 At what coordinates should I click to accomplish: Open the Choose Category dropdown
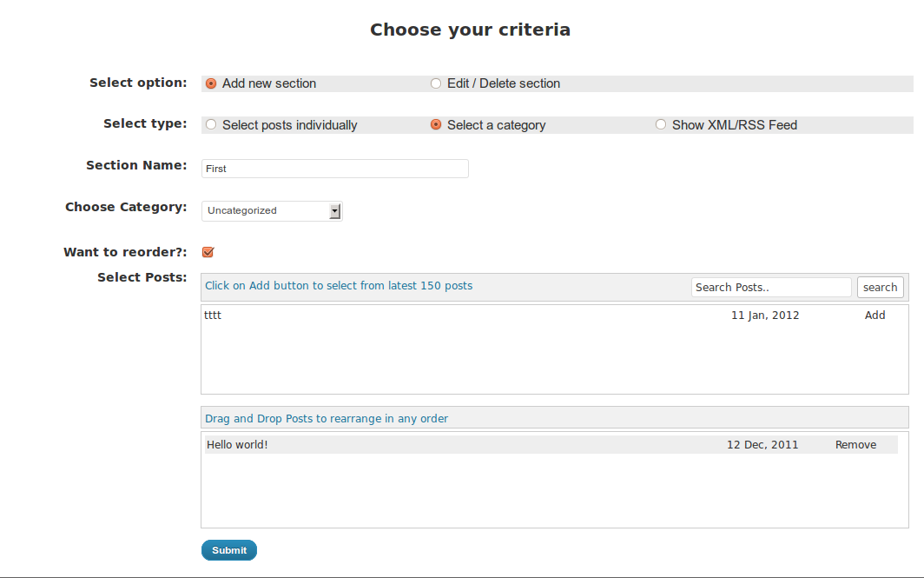tap(272, 210)
